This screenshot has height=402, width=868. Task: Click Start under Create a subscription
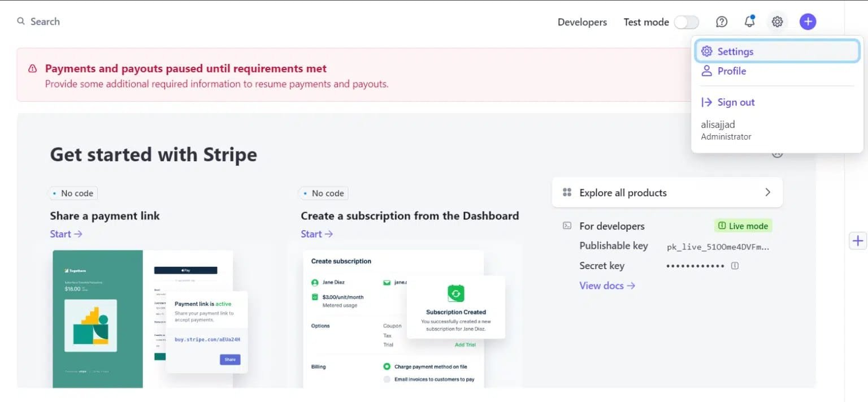(317, 234)
